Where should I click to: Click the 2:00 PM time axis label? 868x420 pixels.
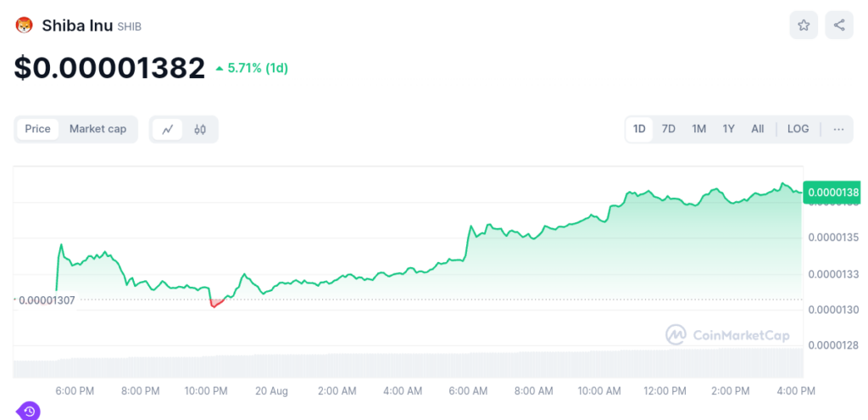point(731,391)
